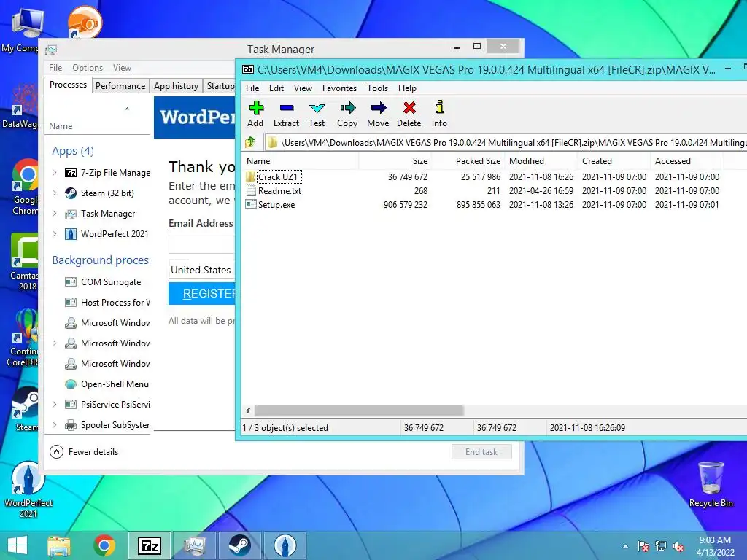Collapse Task Manager with Fewer details

pos(85,451)
